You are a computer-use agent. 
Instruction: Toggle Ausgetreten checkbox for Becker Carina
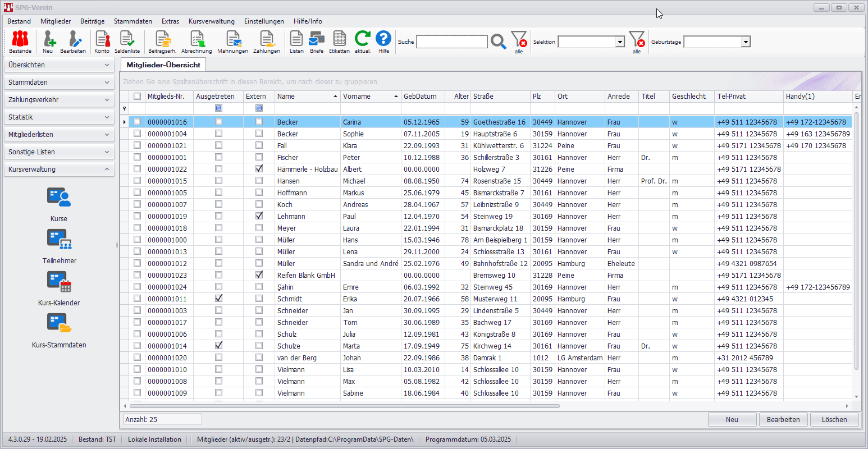(x=218, y=121)
